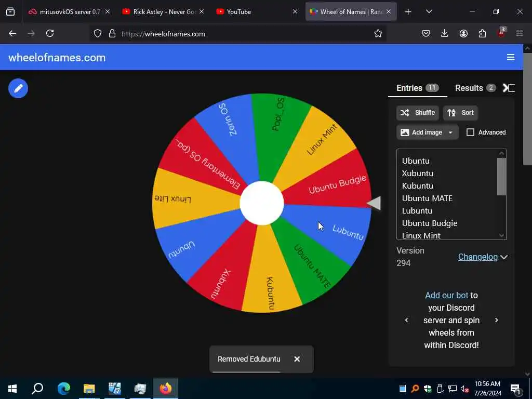Click the padlock site info icon

click(112, 34)
